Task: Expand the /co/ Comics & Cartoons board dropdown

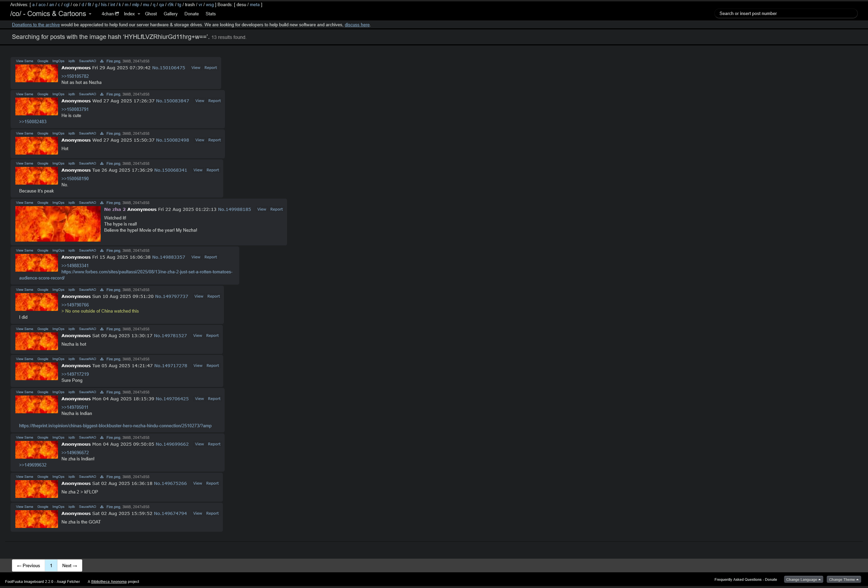Action: pyautogui.click(x=90, y=14)
